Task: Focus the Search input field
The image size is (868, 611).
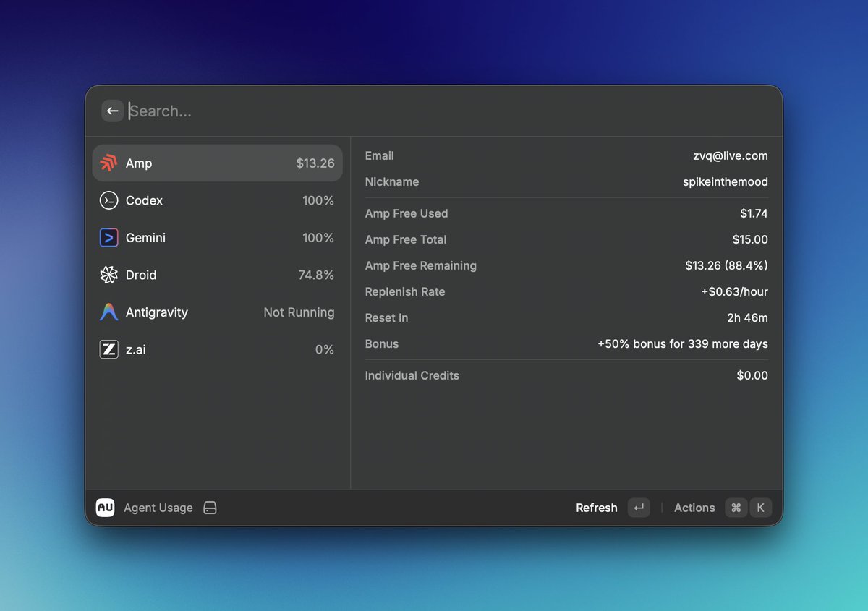Action: pos(448,111)
